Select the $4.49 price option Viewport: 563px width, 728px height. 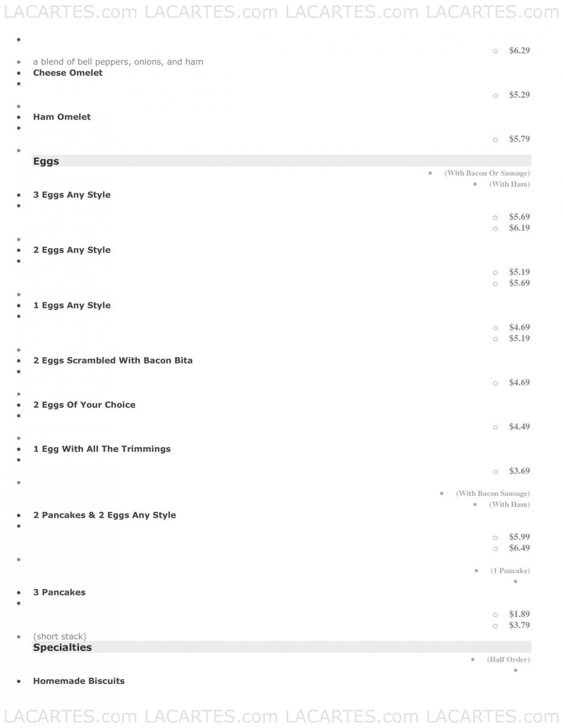pyautogui.click(x=519, y=427)
